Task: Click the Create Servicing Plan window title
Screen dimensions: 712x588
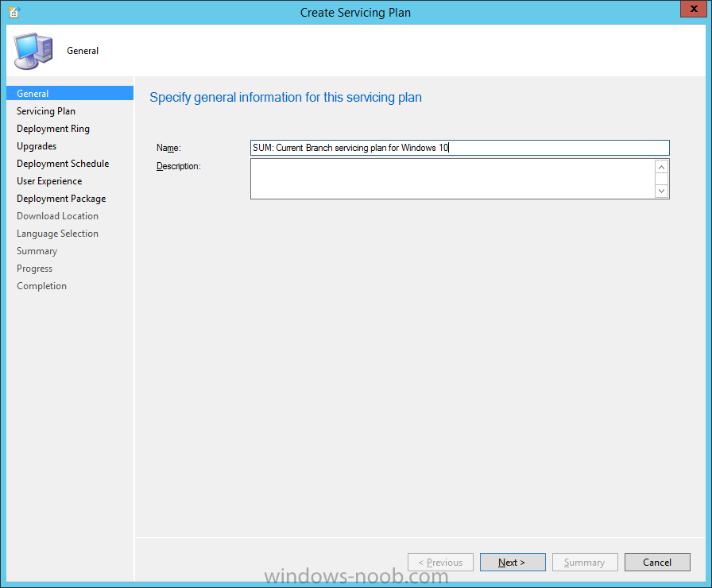Action: click(355, 12)
